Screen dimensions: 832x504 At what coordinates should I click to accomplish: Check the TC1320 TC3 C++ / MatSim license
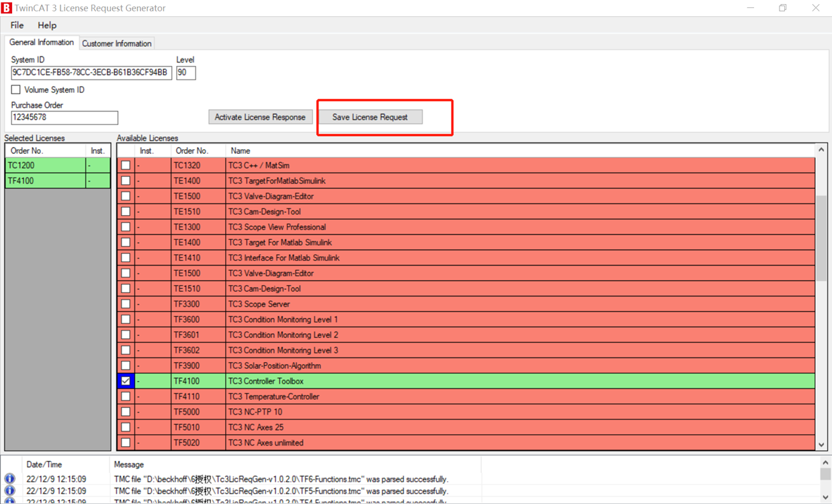coord(126,165)
